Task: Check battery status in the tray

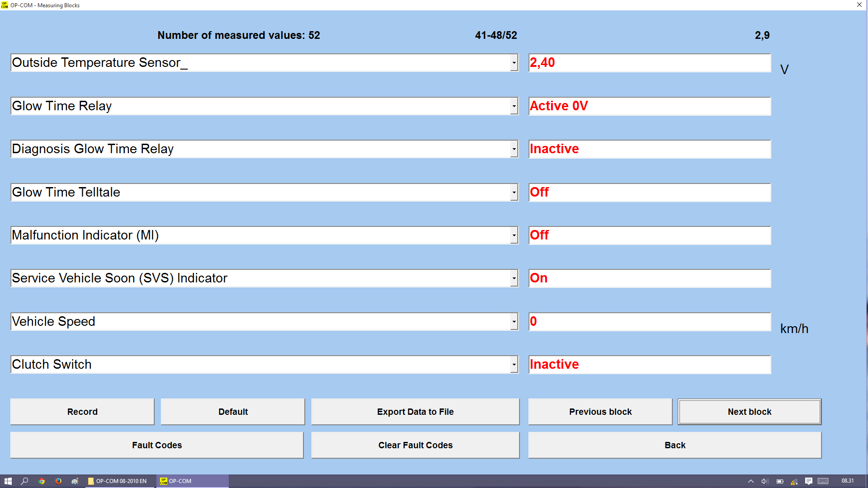Action: click(x=780, y=481)
